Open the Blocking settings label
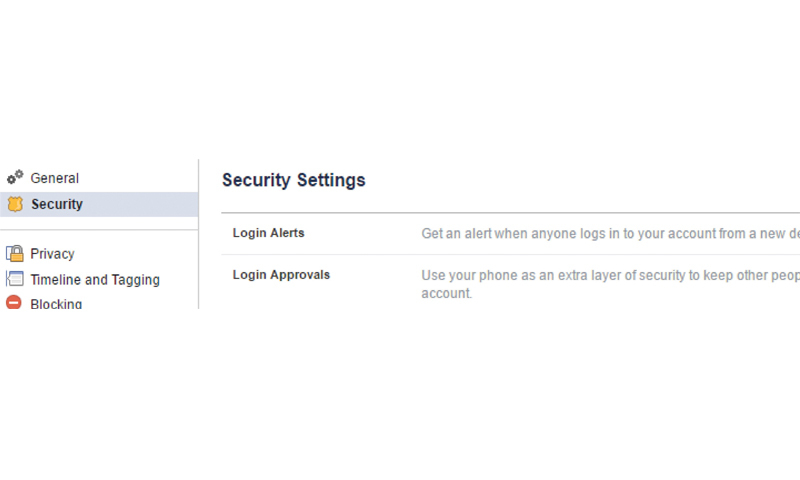This screenshot has height=480, width=800. click(56, 304)
